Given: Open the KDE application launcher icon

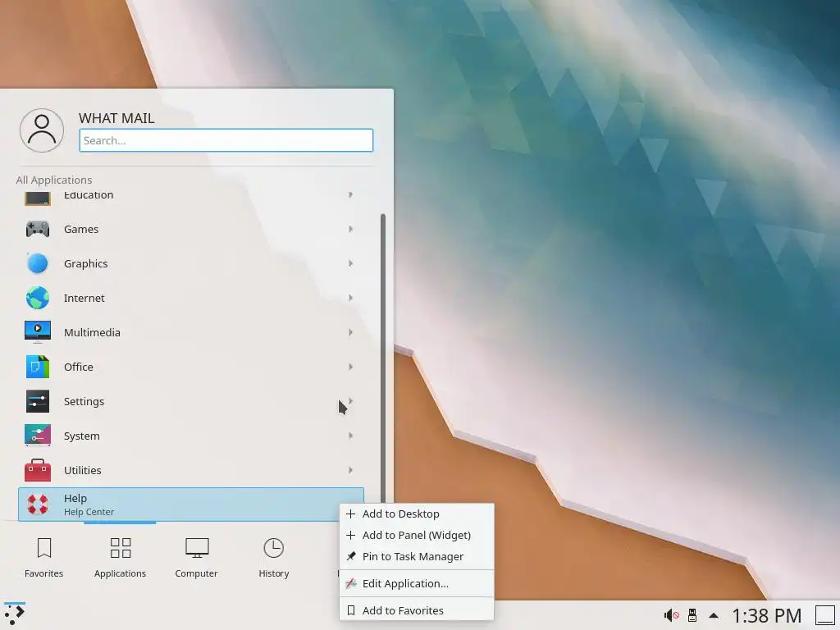Looking at the screenshot, I should tap(15, 615).
